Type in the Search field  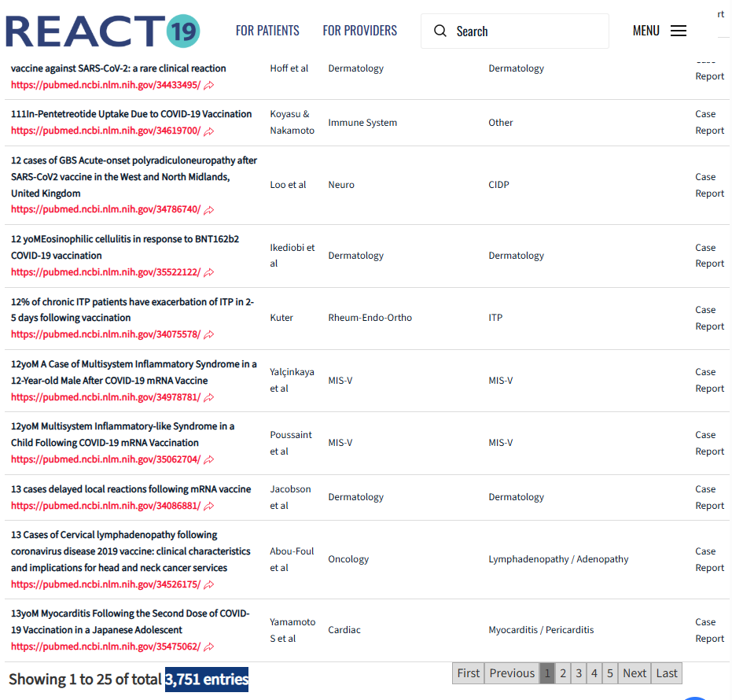[527, 31]
